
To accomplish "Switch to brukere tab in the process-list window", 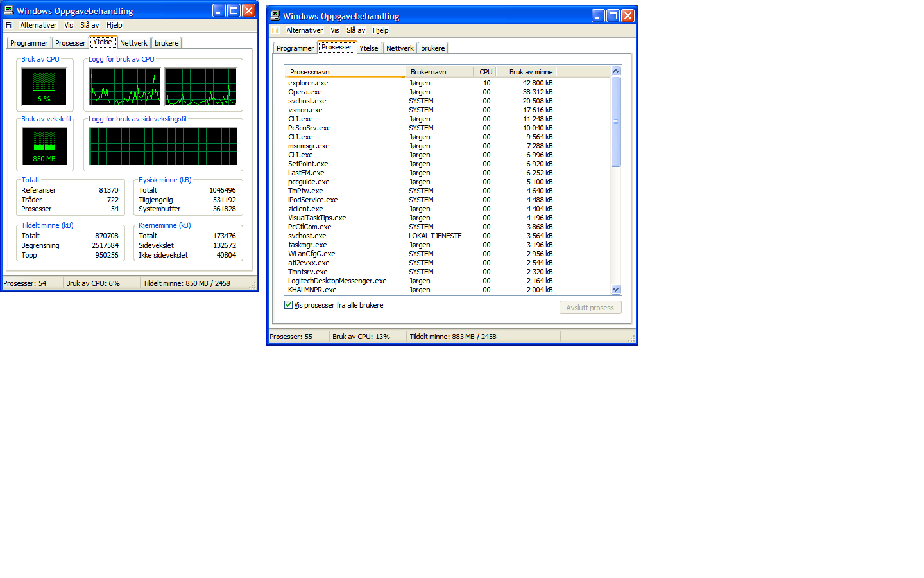I will [433, 48].
